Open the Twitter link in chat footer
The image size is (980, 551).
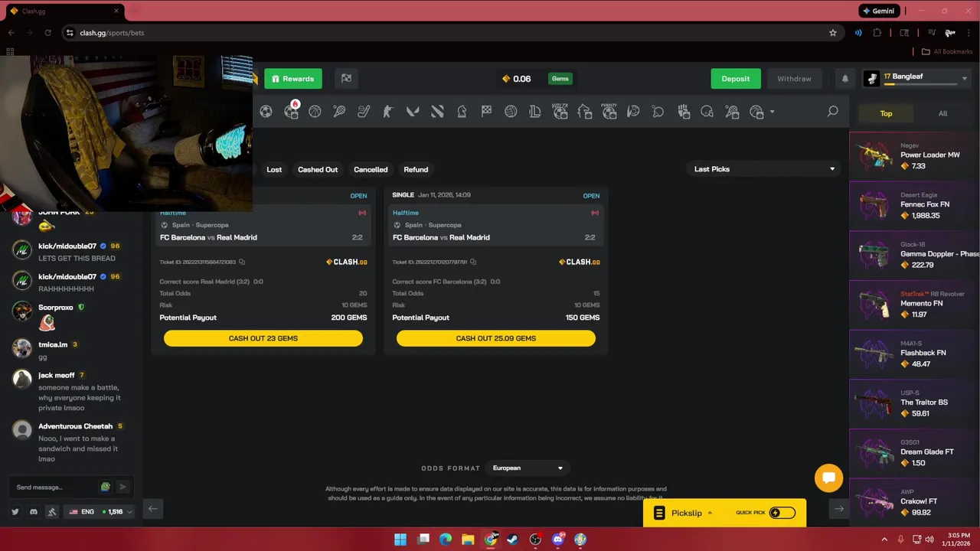[15, 512]
